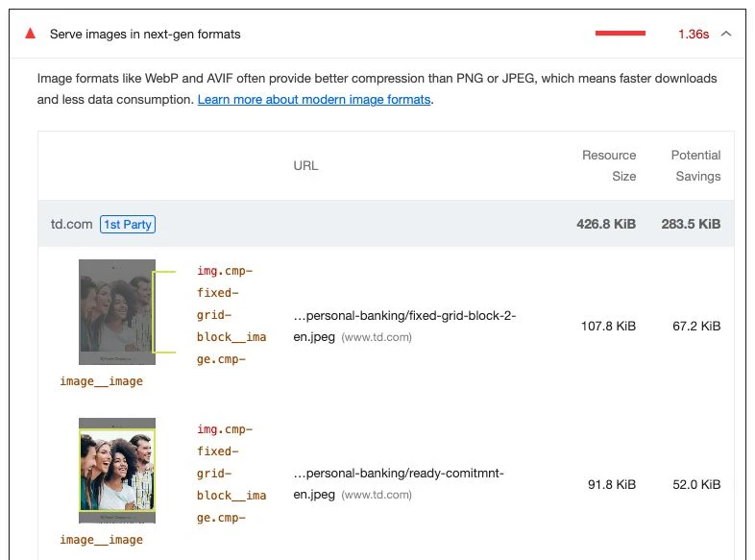This screenshot has height=560, width=755.
Task: Open thumbnail for ready-comitmnt-en.jpeg row
Action: click(x=117, y=471)
